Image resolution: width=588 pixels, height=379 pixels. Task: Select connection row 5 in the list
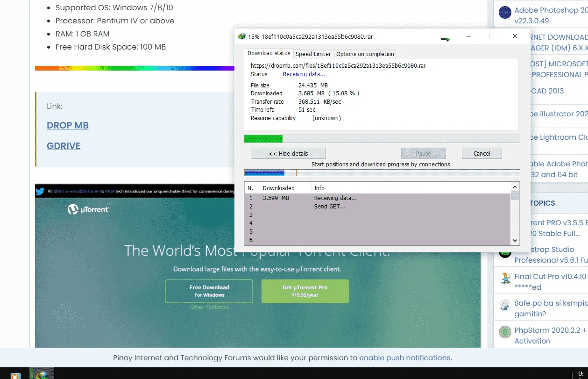(378, 232)
